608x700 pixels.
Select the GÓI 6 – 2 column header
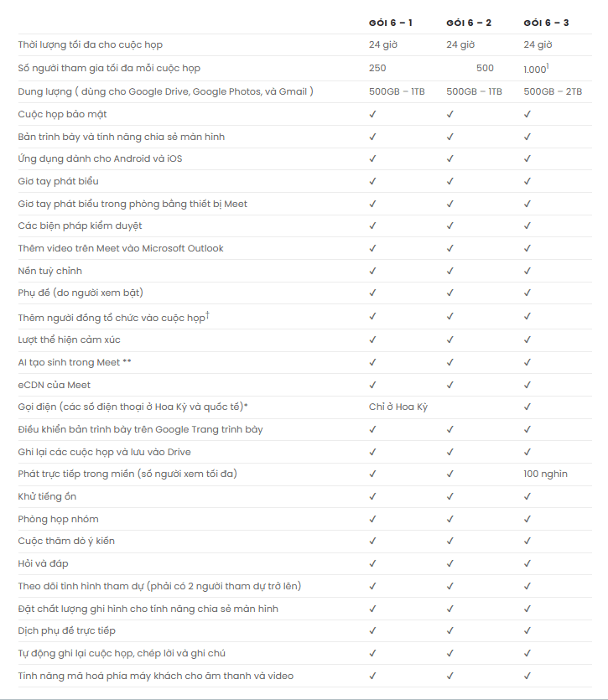(469, 22)
